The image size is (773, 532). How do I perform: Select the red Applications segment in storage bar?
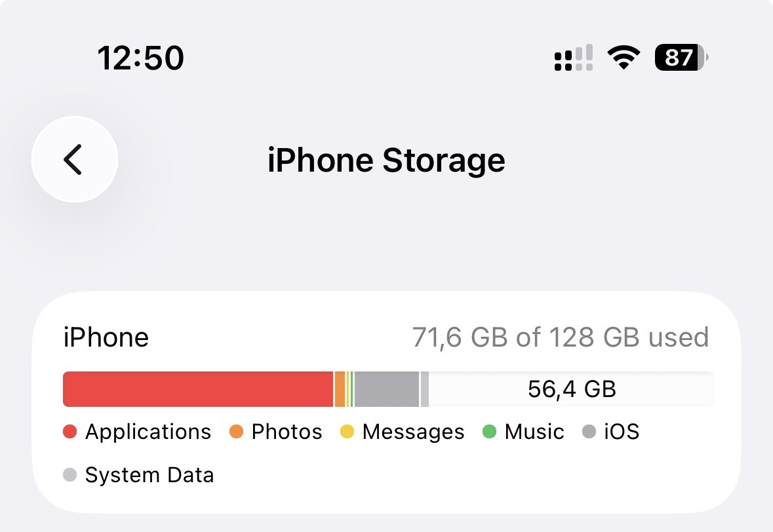(197, 389)
